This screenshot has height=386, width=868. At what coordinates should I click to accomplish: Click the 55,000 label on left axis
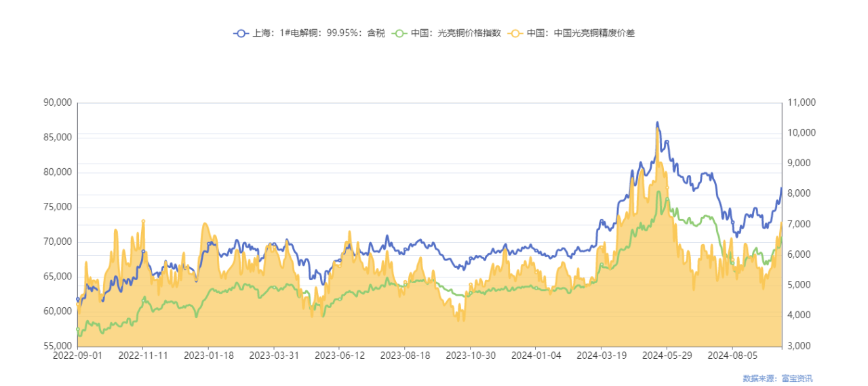(x=57, y=346)
